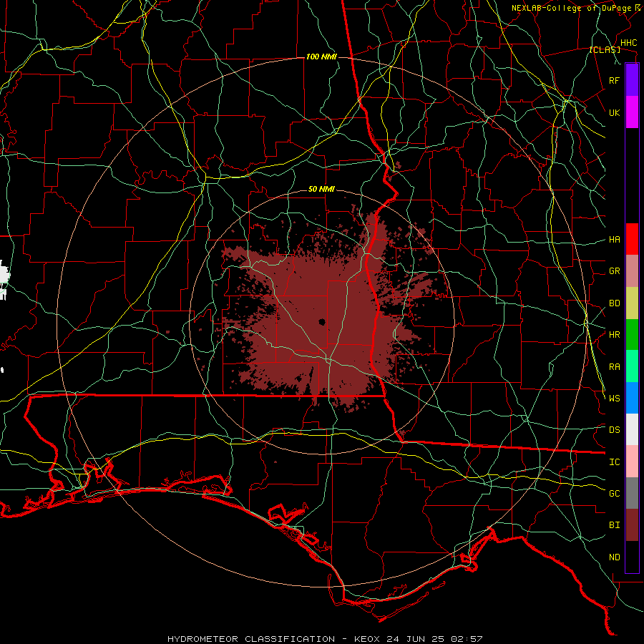Image resolution: width=644 pixels, height=644 pixels.
Task: Click the RA legend label
Action: coord(615,367)
